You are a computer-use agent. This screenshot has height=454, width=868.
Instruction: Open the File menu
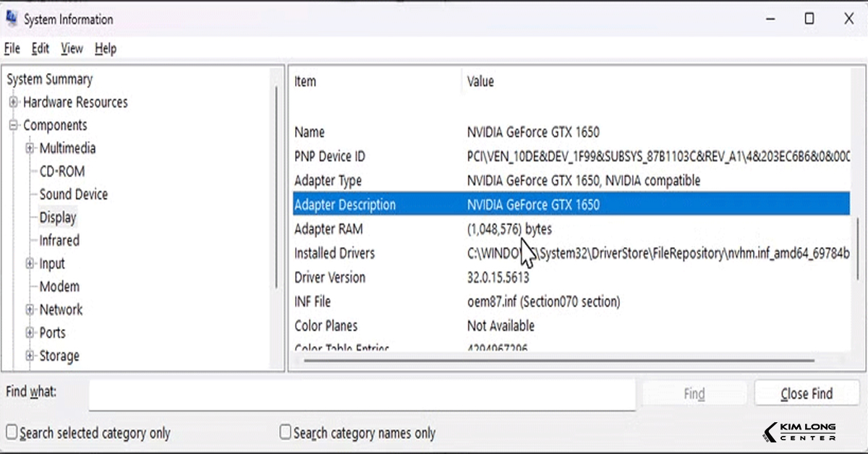pyautogui.click(x=12, y=48)
